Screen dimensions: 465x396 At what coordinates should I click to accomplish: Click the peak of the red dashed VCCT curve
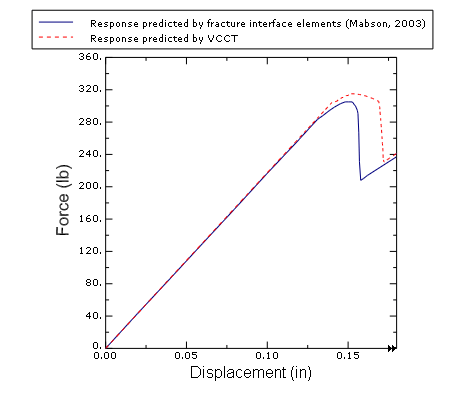tap(353, 94)
